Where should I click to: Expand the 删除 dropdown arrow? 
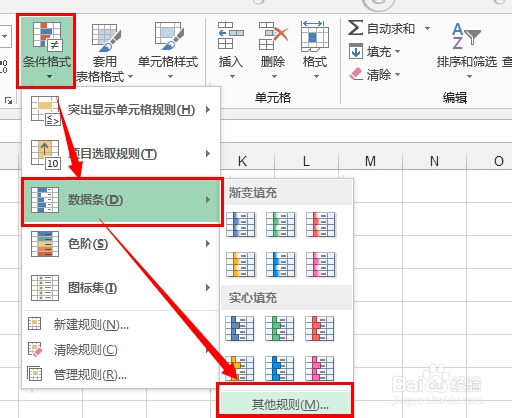274,77
